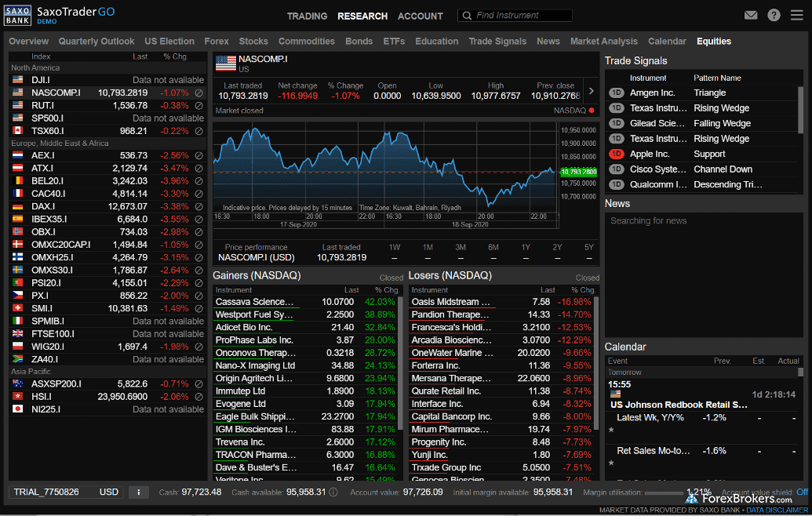
Task: Click the Margin utilisation bar
Action: click(664, 492)
